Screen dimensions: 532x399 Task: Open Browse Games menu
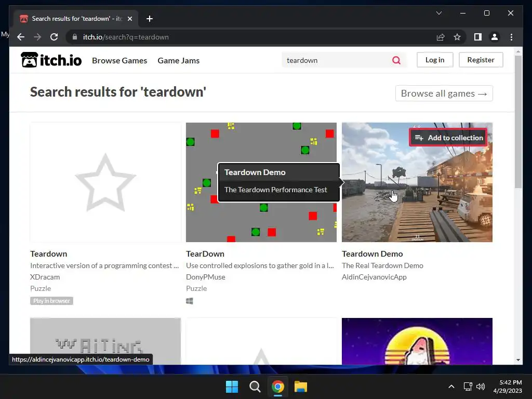[x=119, y=60]
